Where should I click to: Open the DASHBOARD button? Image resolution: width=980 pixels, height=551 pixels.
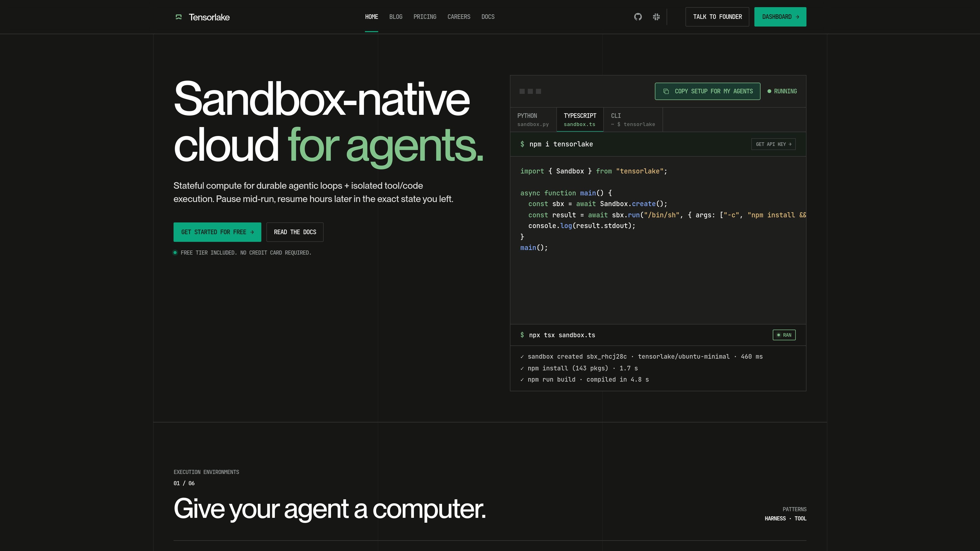[780, 17]
